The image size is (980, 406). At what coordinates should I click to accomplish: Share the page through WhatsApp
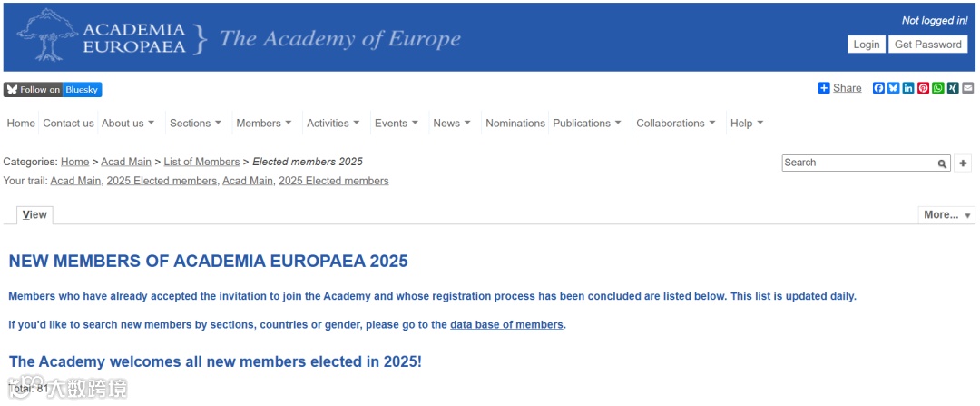tap(938, 88)
